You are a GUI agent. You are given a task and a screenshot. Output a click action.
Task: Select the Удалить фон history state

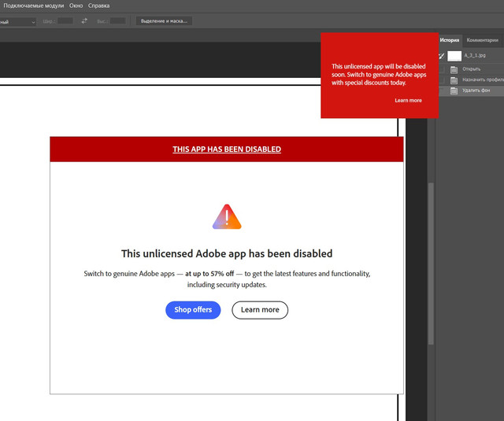(x=471, y=90)
